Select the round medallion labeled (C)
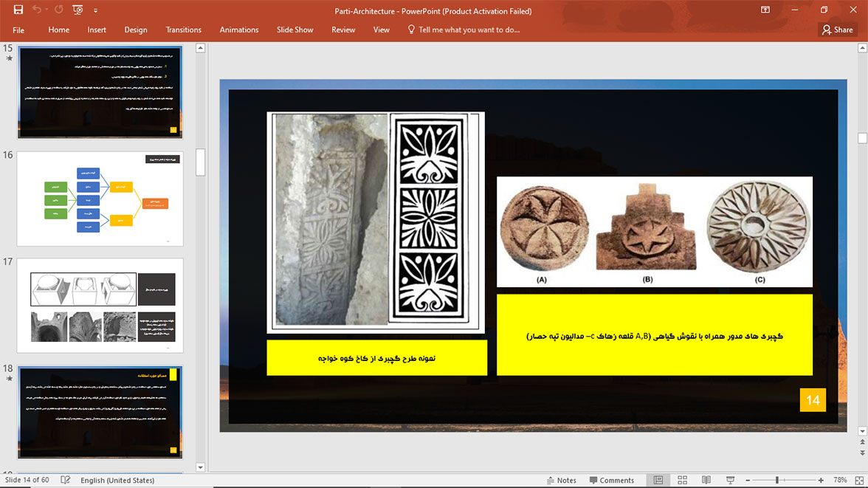Viewport: 868px width, 488px height. point(759,227)
